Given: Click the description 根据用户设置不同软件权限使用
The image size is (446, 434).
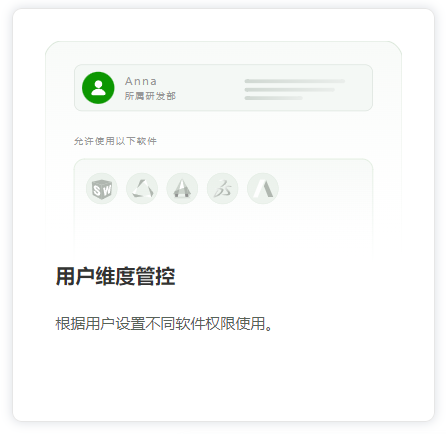Looking at the screenshot, I should click(x=164, y=324).
